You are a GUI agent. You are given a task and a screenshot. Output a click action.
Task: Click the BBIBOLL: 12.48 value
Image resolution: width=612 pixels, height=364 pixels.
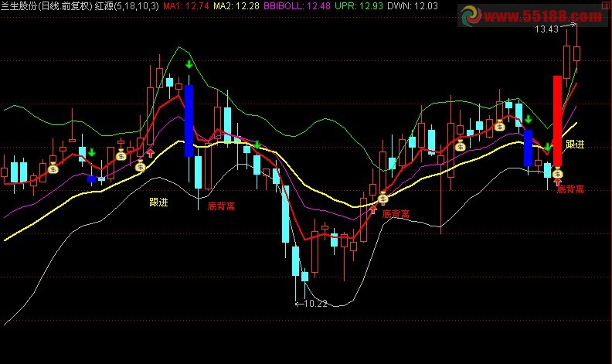click(297, 6)
